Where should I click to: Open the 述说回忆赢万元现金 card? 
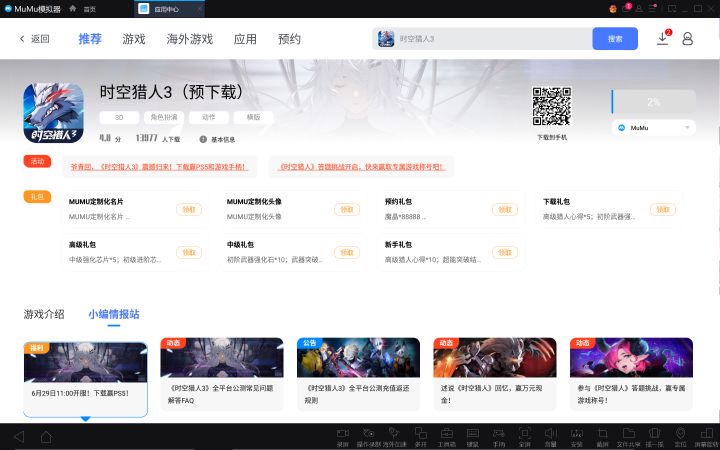coord(495,374)
